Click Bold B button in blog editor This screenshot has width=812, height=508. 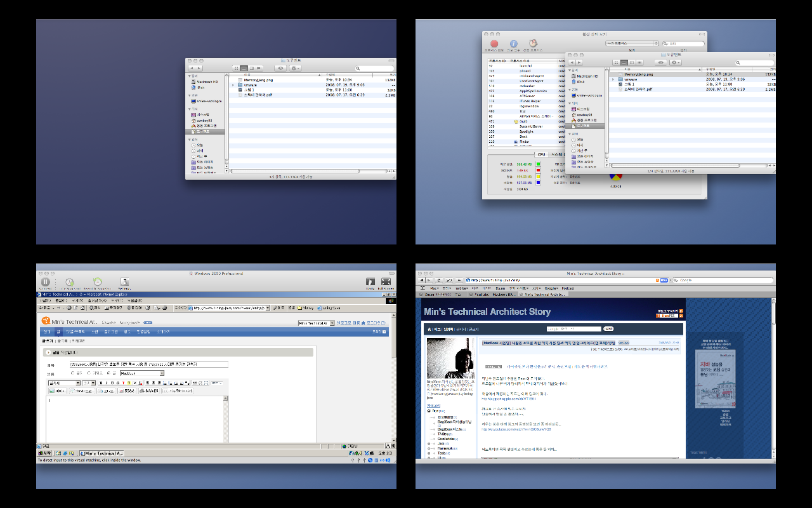tap(100, 383)
